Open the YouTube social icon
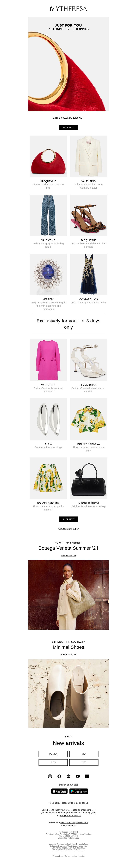Screen dimensions: 137x868 [78, 776]
